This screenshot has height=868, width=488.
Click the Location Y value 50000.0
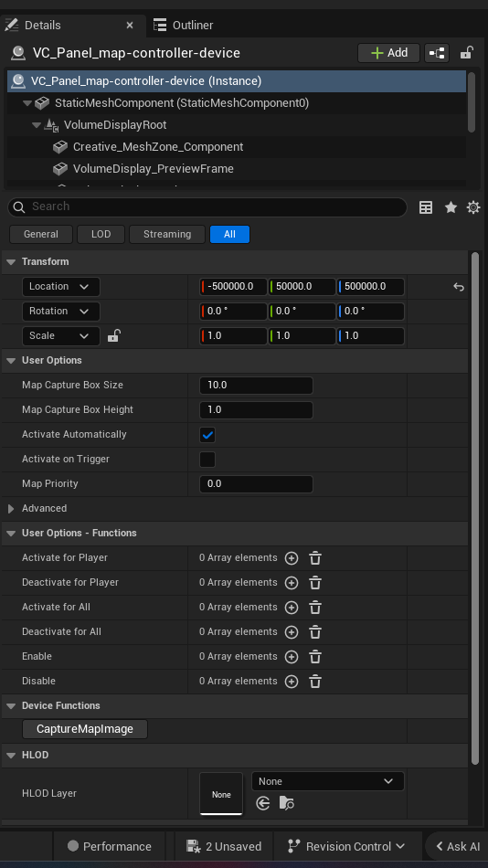pos(302,287)
